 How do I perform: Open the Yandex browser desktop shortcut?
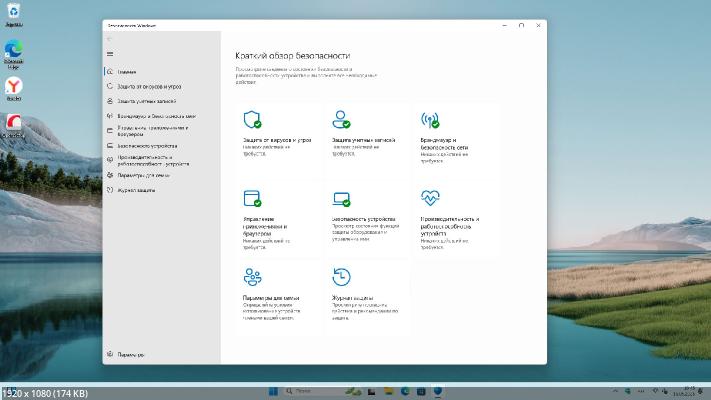pyautogui.click(x=14, y=88)
